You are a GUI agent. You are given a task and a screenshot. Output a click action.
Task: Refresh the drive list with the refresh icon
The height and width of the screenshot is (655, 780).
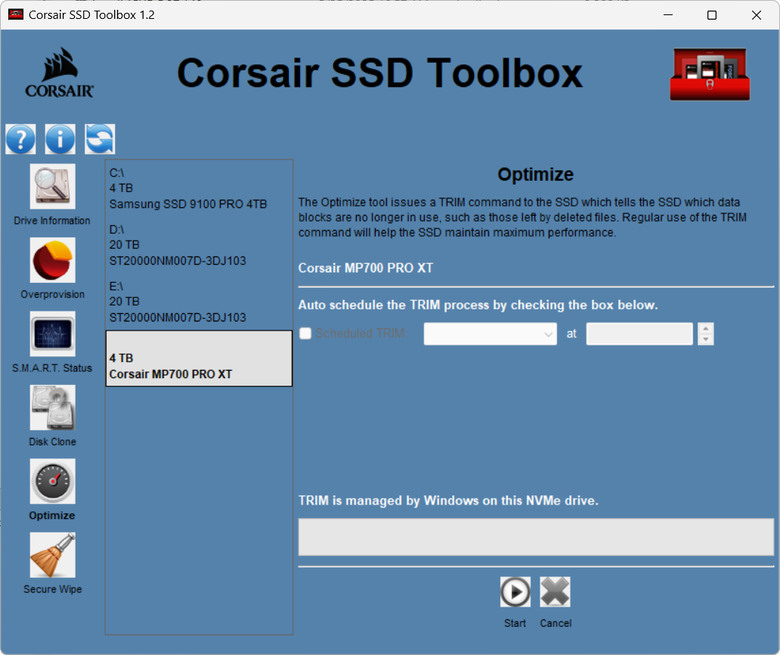point(100,139)
